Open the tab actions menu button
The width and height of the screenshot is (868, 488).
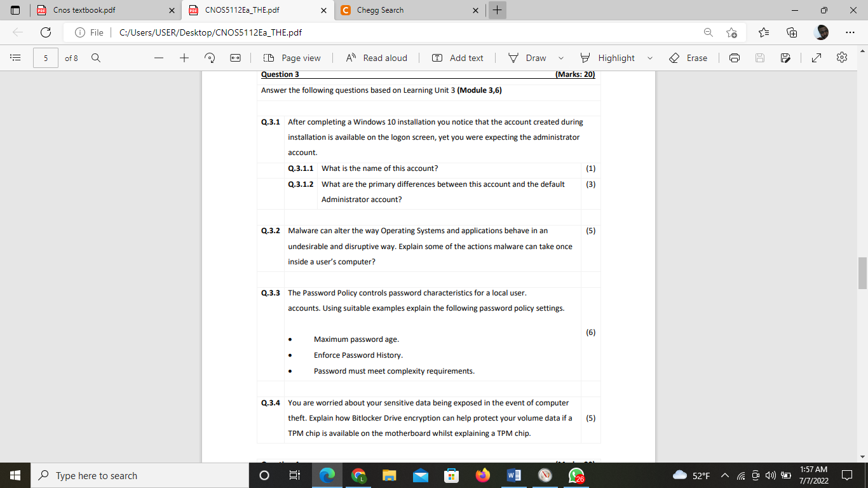tap(15, 10)
